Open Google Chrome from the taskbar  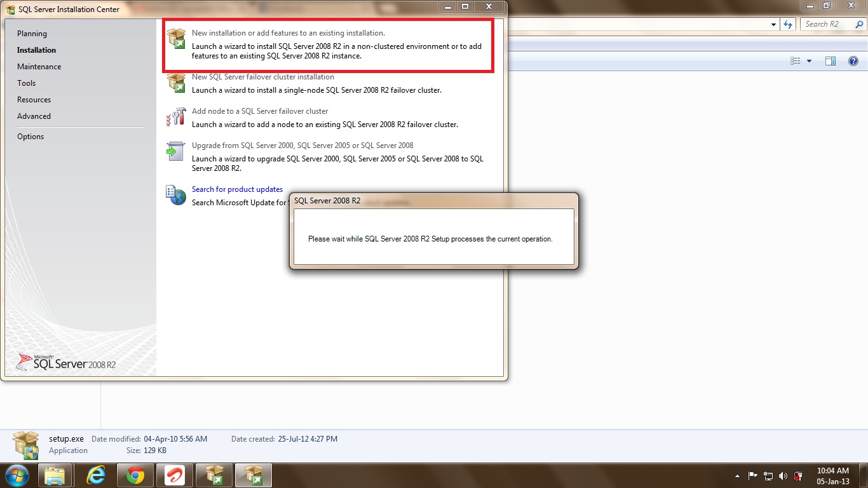tap(135, 475)
